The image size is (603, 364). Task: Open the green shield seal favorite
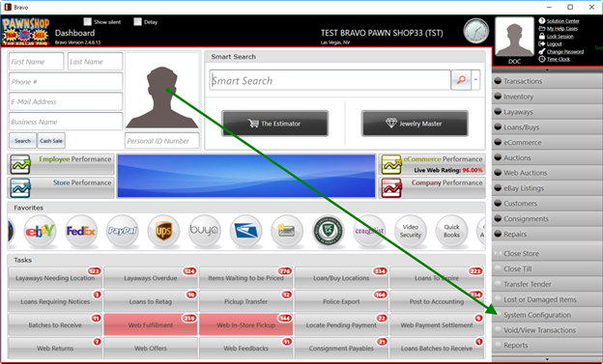tap(328, 231)
